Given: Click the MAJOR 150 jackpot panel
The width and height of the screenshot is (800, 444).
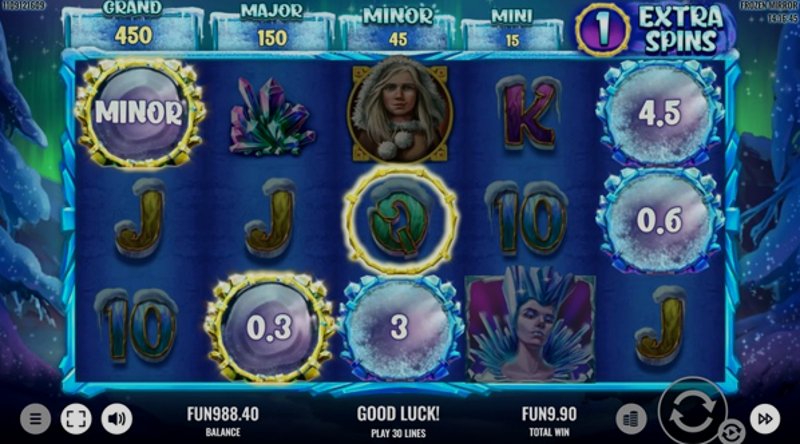Looking at the screenshot, I should tap(272, 28).
